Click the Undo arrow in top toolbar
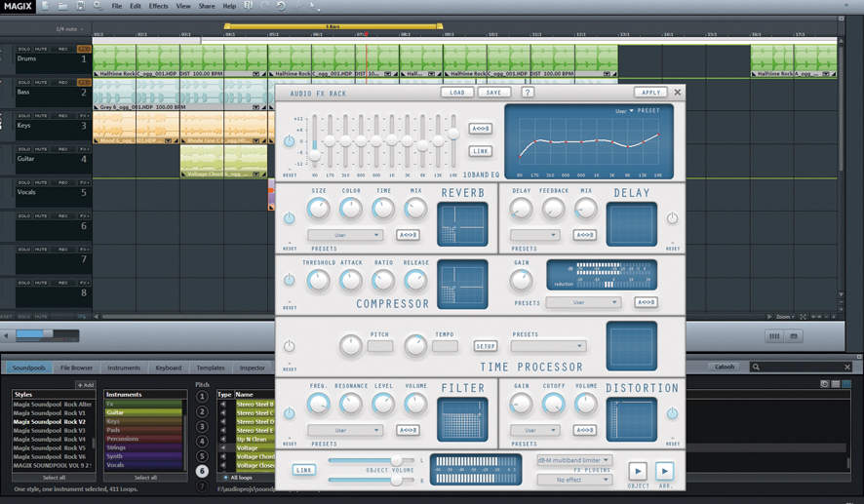The width and height of the screenshot is (864, 504). tap(281, 6)
